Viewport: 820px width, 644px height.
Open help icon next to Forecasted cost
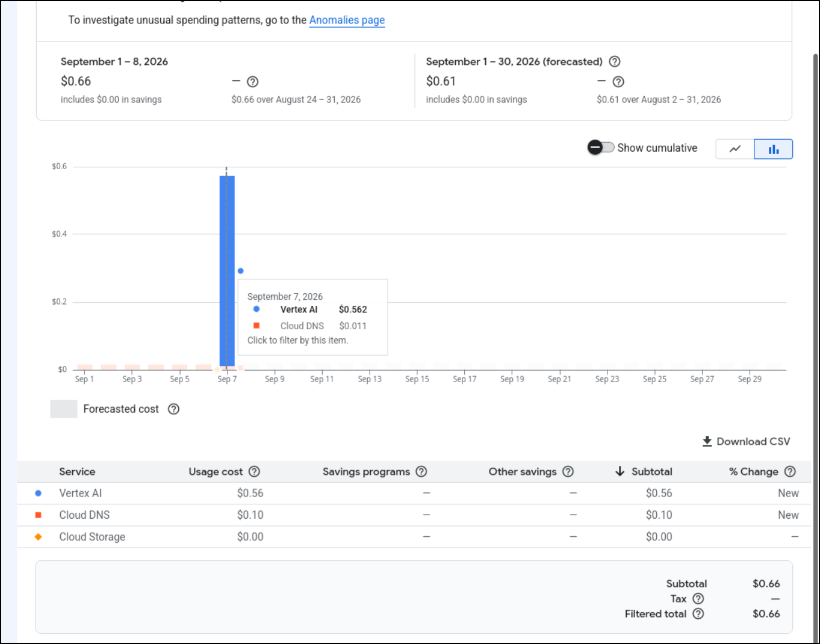pos(174,409)
